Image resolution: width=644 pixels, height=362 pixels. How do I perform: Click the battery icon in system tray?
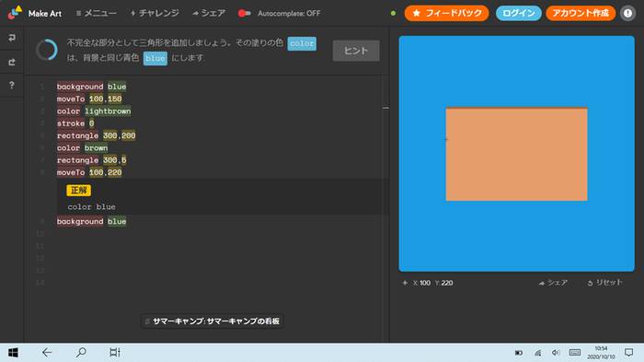coord(519,353)
